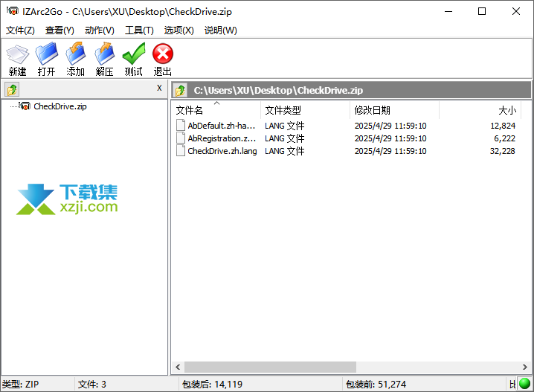534x392 pixels.
Task: Select file AbRegistration.z... name
Action: [222, 138]
